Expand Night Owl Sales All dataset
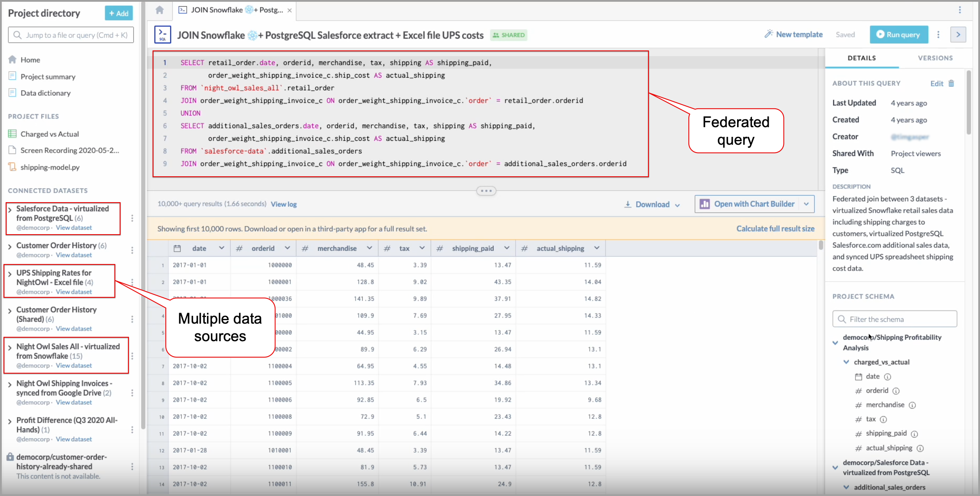Image resolution: width=980 pixels, height=496 pixels. point(10,347)
